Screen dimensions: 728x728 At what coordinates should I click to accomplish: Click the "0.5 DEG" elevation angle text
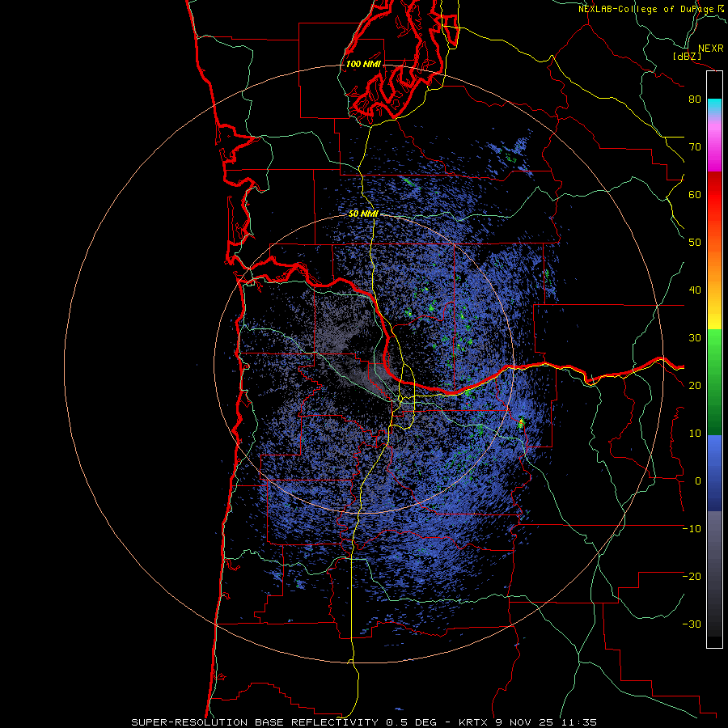click(x=411, y=722)
